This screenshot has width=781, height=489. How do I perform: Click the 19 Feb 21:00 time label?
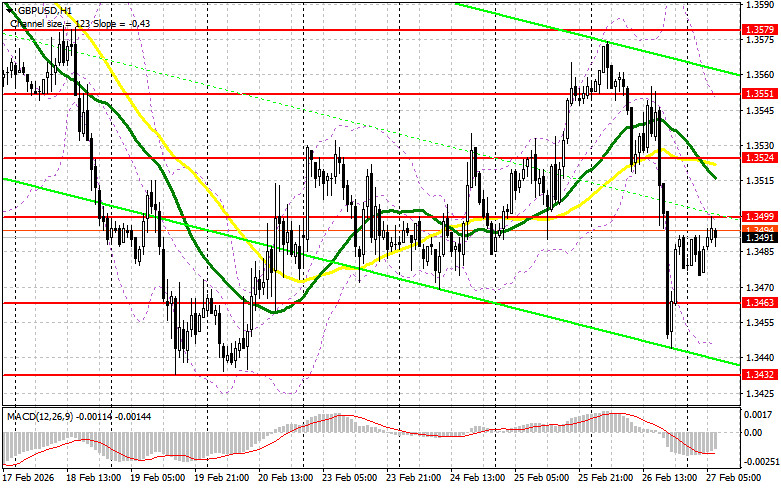tap(222, 478)
